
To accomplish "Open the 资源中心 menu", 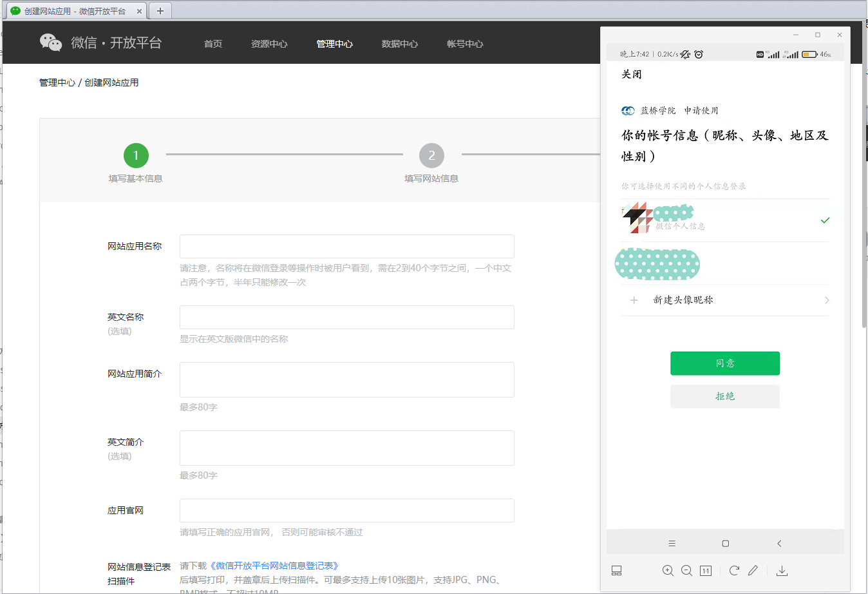I will (x=269, y=44).
